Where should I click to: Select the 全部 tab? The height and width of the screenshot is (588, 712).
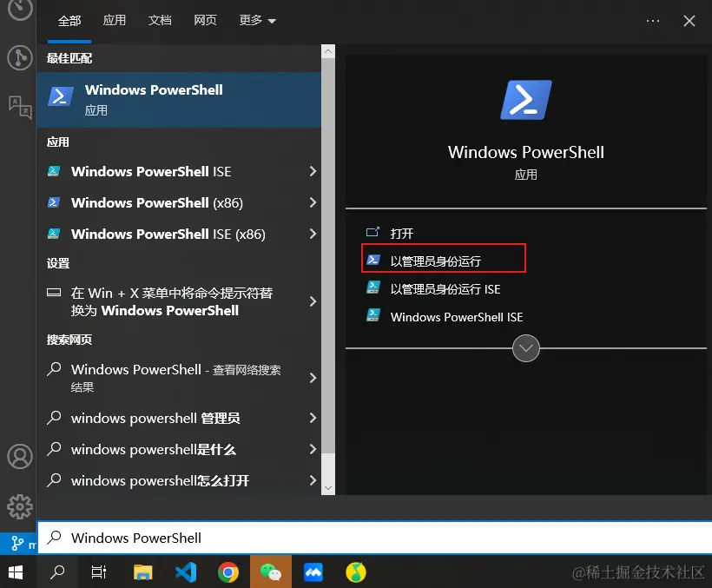tap(69, 21)
